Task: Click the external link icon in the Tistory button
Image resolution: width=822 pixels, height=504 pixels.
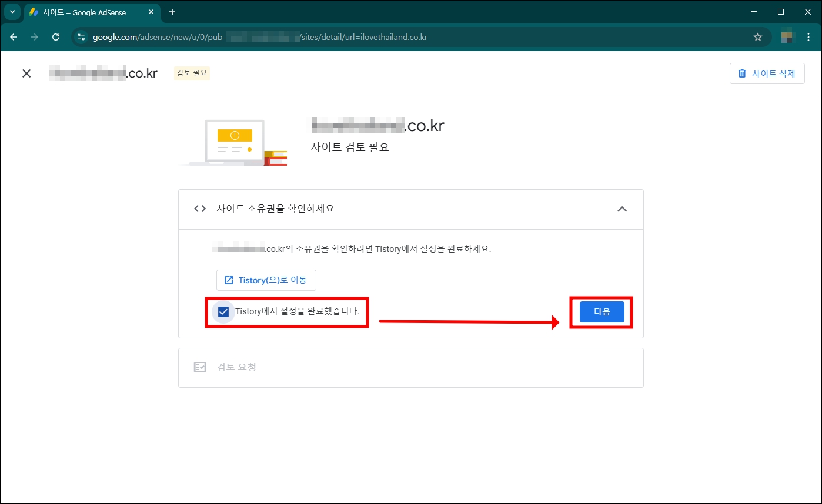Action: [228, 280]
